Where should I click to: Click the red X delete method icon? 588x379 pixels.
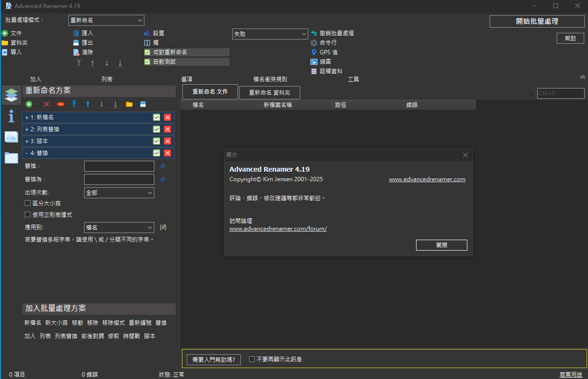(46, 104)
